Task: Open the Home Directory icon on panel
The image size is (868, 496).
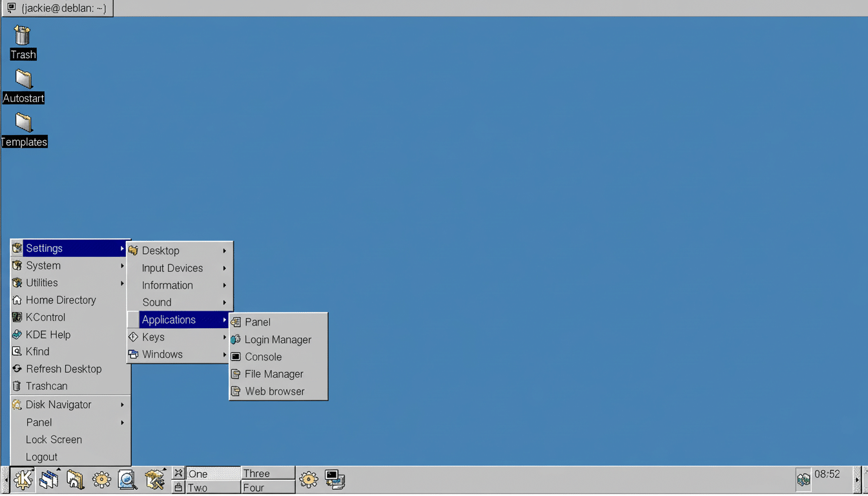Action: pos(76,480)
